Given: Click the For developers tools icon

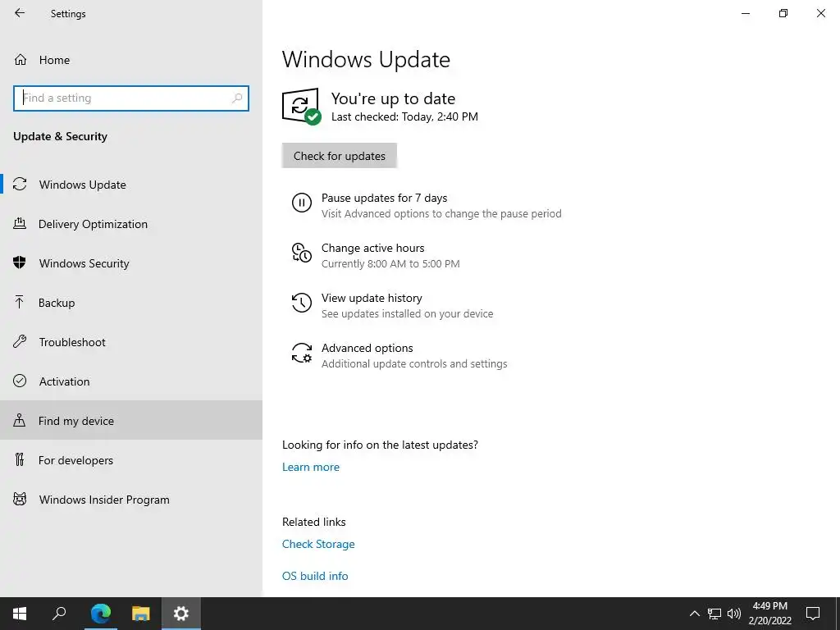Looking at the screenshot, I should 20,459.
